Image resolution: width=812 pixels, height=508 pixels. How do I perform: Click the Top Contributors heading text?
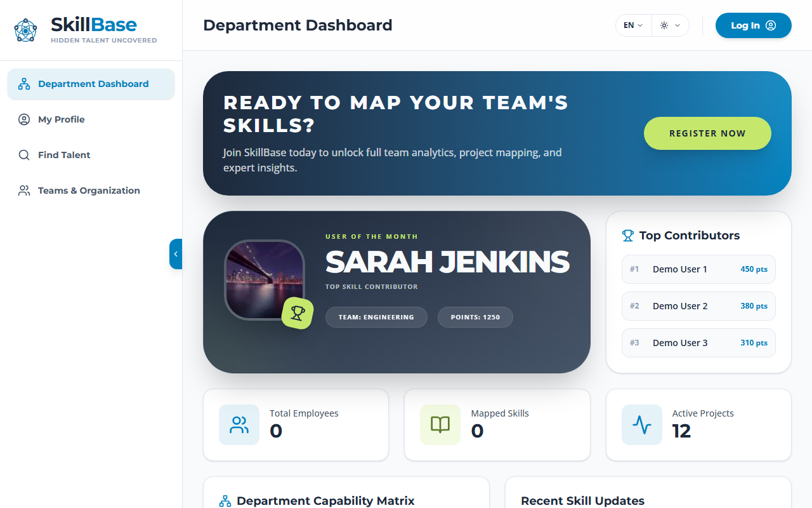click(690, 236)
